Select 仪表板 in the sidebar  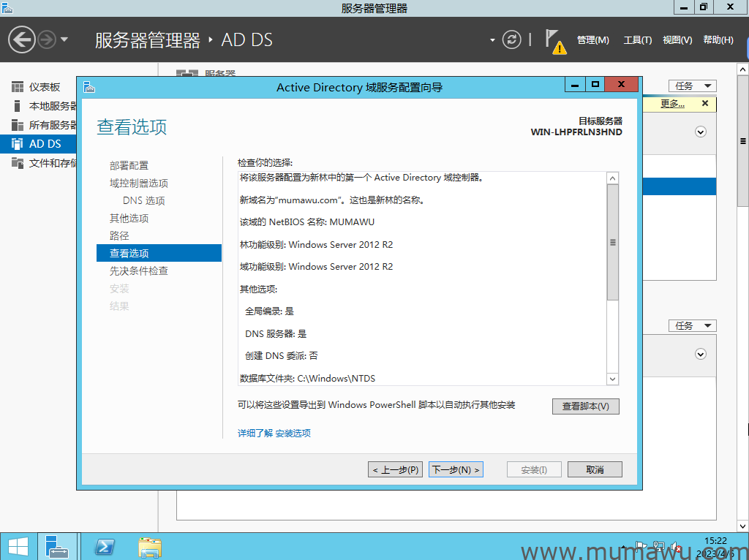click(44, 86)
